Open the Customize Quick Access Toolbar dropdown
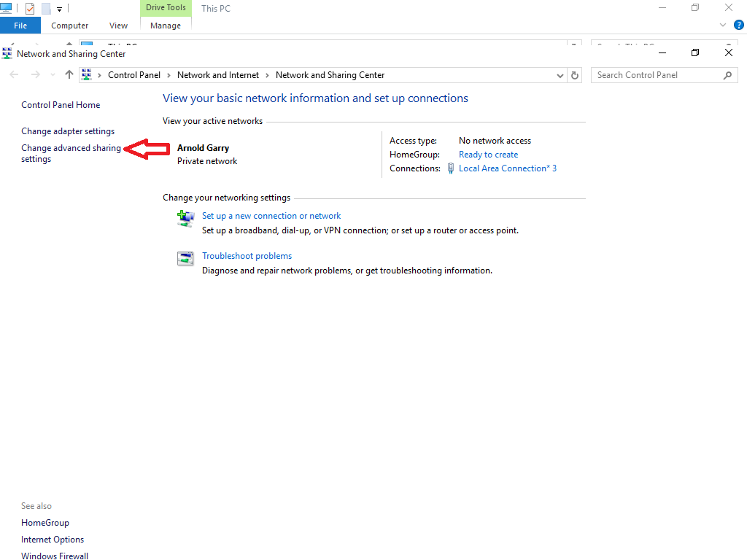Image resolution: width=747 pixels, height=560 pixels. (59, 8)
